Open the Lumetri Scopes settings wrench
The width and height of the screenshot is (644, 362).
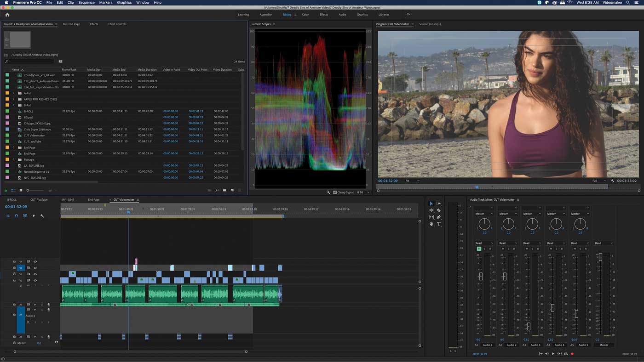click(x=328, y=192)
